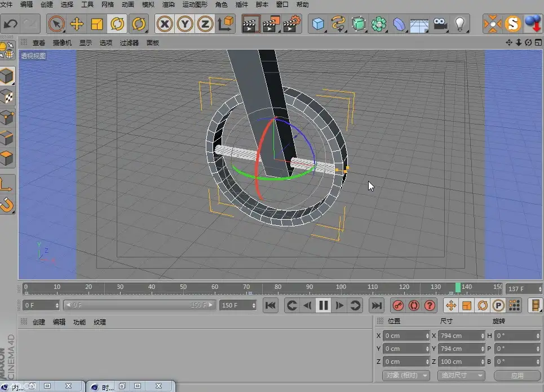Screen dimensions: 544x392
Task: Click stepper on rotation H field
Action: point(538,336)
